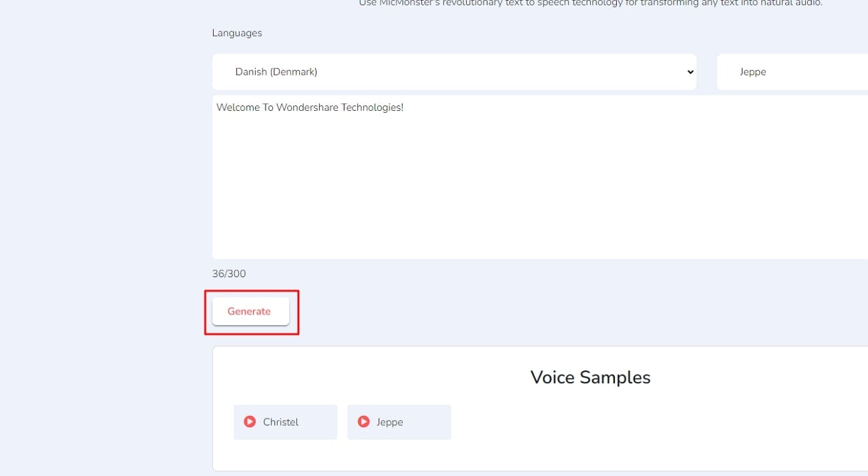This screenshot has height=476, width=868.
Task: Click the Voice Samples heading
Action: click(x=590, y=377)
